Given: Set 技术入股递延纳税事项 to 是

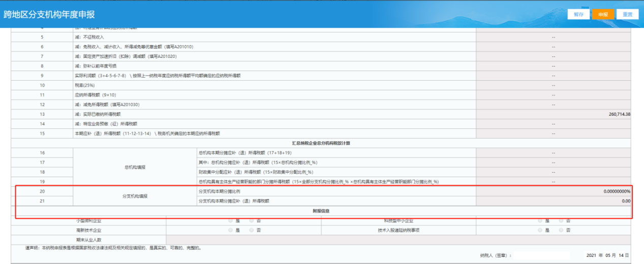Looking at the screenshot, I should pos(540,230).
